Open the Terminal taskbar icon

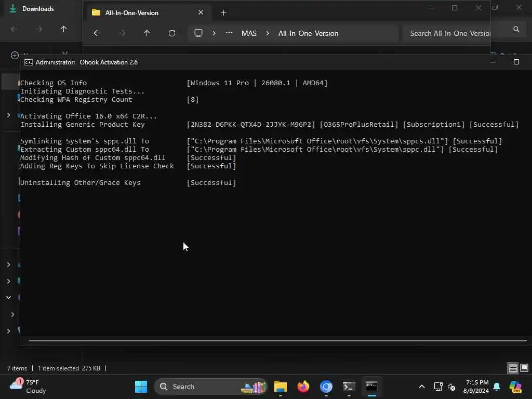coord(349,387)
